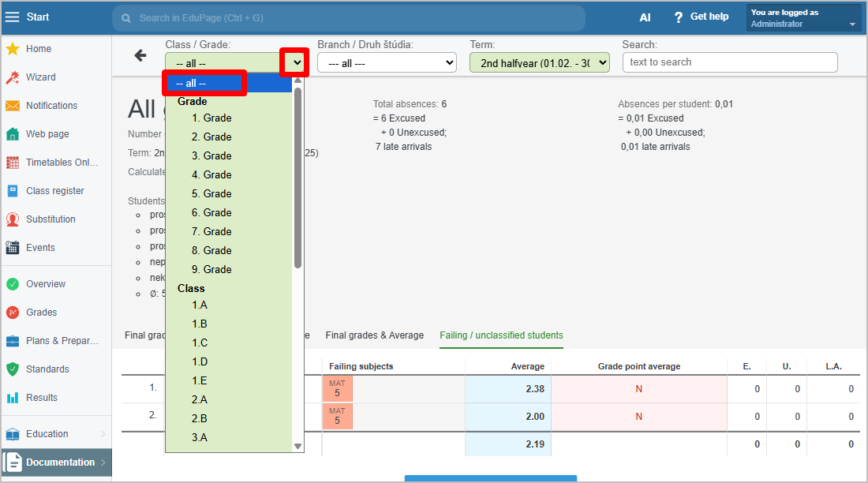Open the Failing / unclassified students tab
The width and height of the screenshot is (868, 483).
point(501,335)
